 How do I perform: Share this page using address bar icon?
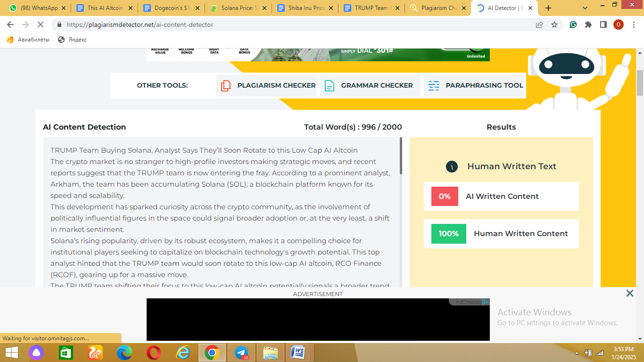coord(539,25)
